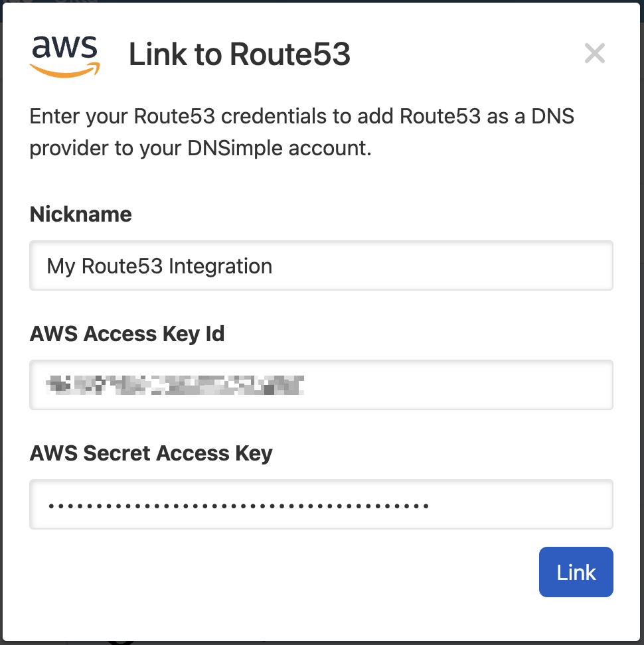
Task: Click the orange smile arrow under AWS
Action: 65,70
